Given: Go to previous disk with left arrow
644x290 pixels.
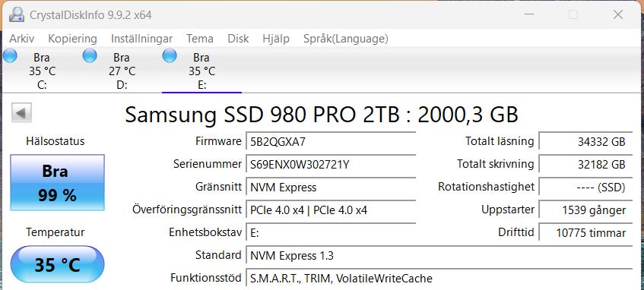Looking at the screenshot, I should pos(21,112).
